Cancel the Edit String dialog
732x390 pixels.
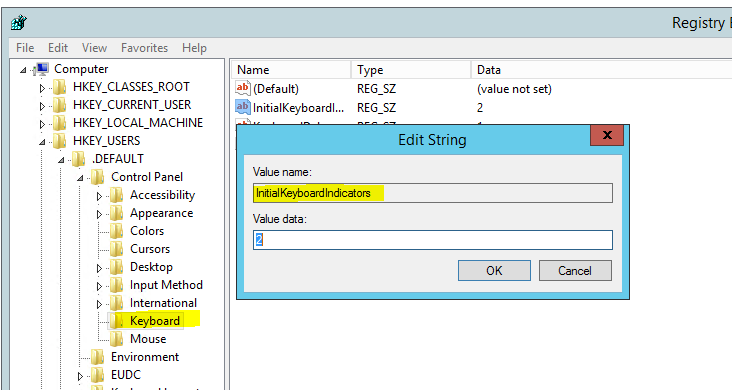575,270
